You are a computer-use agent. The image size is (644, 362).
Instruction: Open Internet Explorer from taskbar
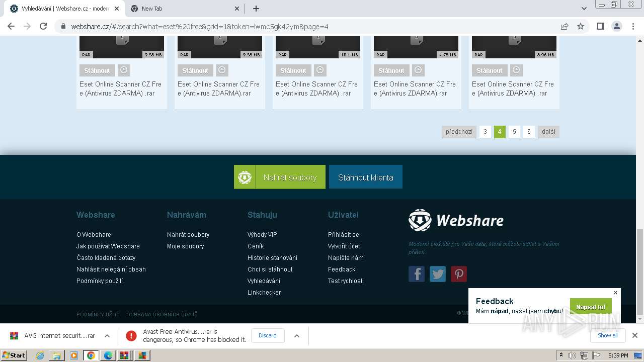40,355
